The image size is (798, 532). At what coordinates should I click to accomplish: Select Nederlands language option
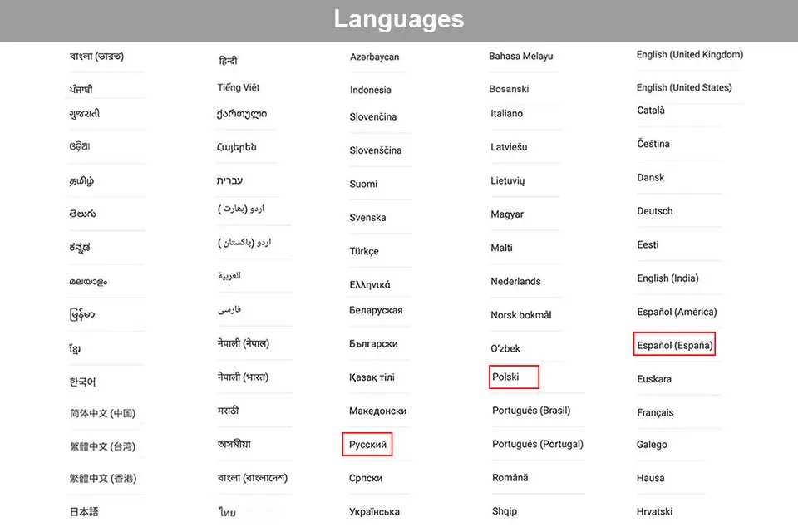coord(515,282)
